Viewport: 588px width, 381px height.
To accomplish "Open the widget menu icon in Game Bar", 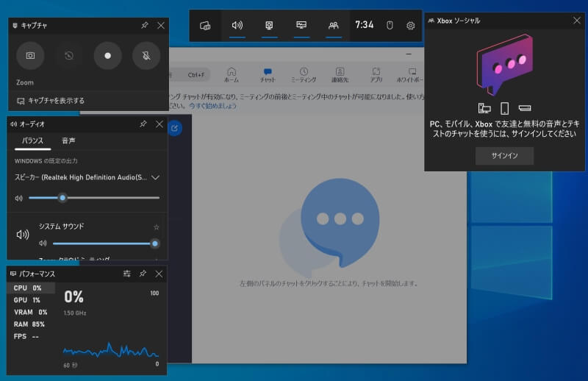I will (205, 25).
